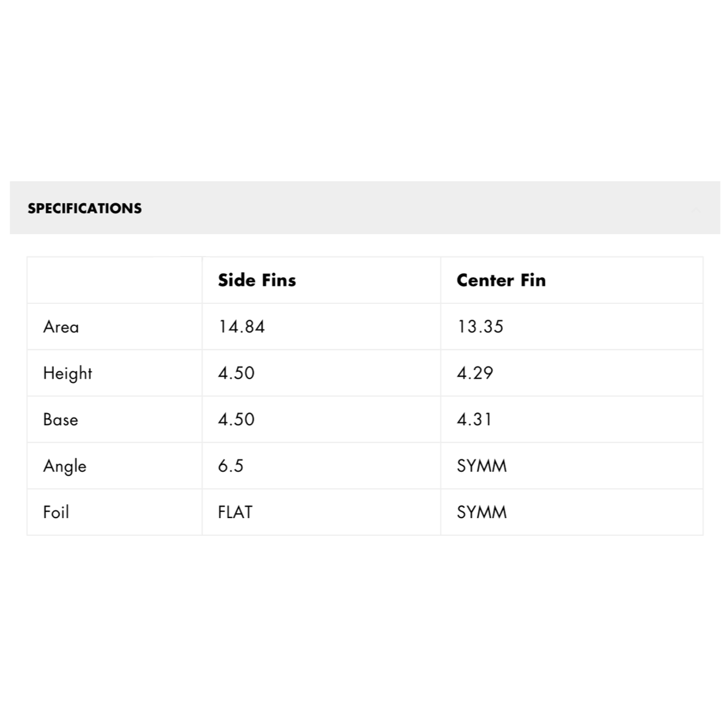Collapse the Specifications section chevron
Image resolution: width=728 pixels, height=728 pixels.
pyautogui.click(x=696, y=210)
